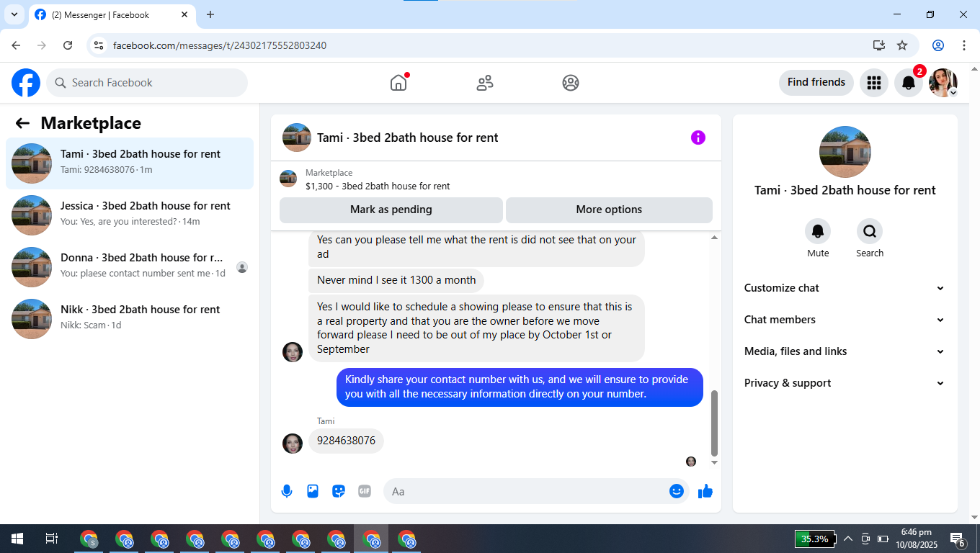The image size is (980, 553).
Task: Click the Marketplace heading
Action: [x=91, y=123]
